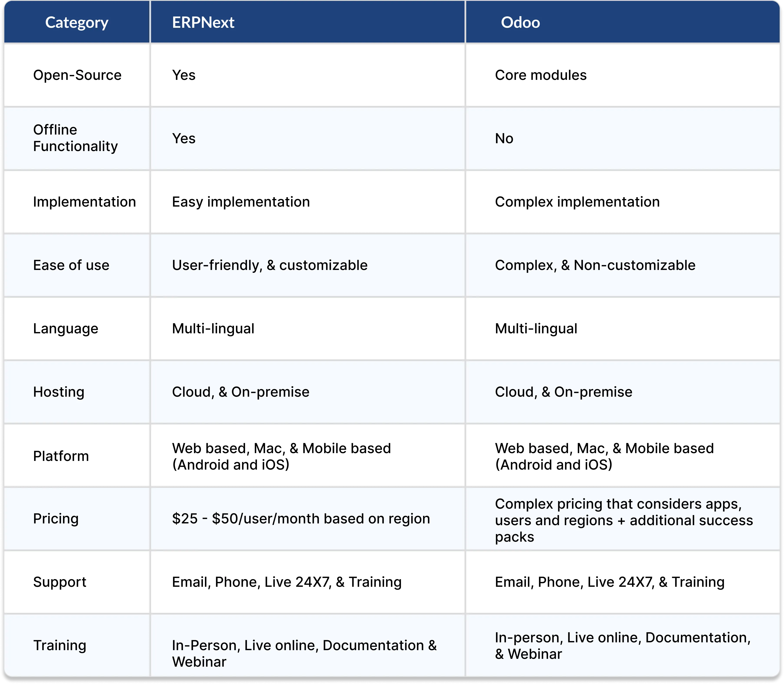Click Complex implementation cell

(x=577, y=202)
